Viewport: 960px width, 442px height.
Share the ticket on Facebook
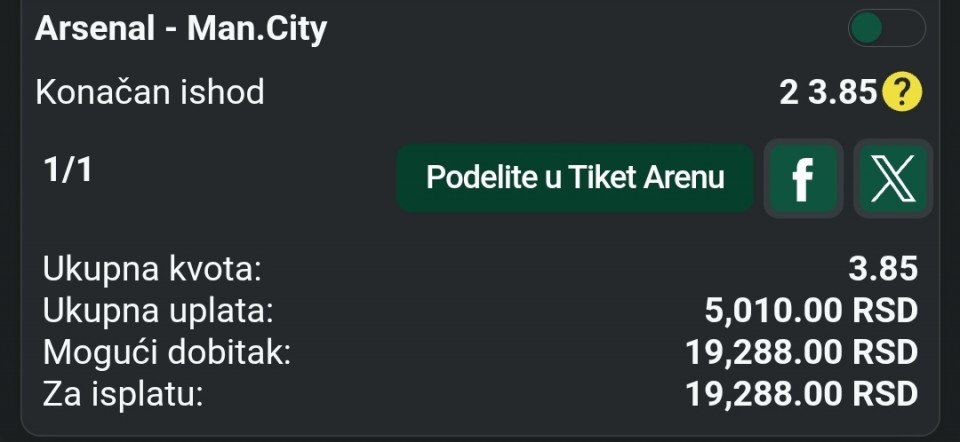pyautogui.click(x=801, y=179)
